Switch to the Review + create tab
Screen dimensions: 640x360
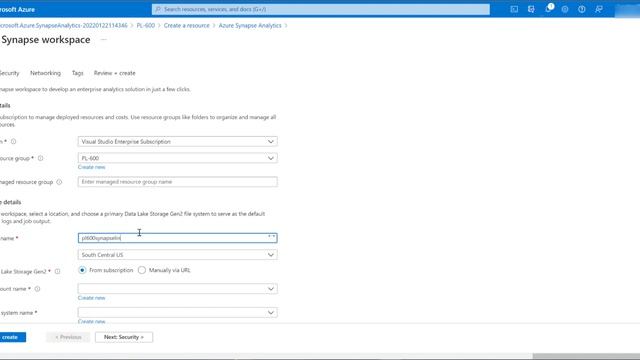pyautogui.click(x=115, y=73)
